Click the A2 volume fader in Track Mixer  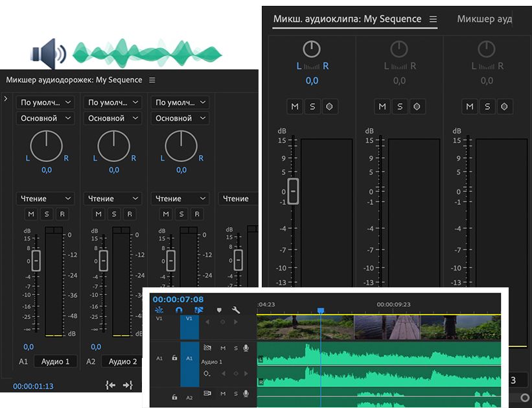104,261
